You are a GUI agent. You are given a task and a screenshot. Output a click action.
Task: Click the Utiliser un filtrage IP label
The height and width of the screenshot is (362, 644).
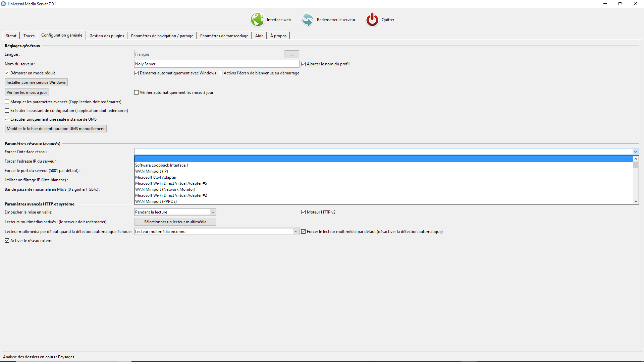(x=36, y=180)
